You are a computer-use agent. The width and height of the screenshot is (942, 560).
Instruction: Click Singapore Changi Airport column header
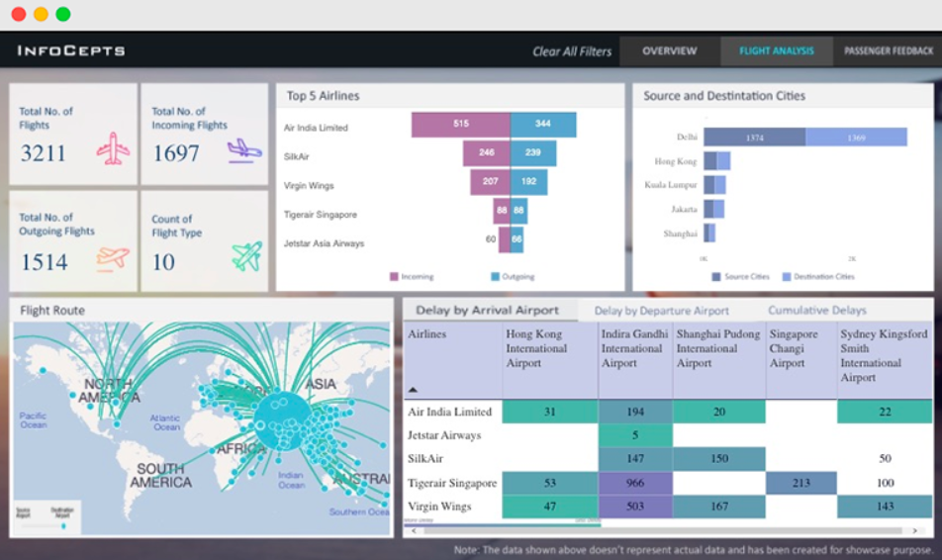pyautogui.click(x=801, y=360)
